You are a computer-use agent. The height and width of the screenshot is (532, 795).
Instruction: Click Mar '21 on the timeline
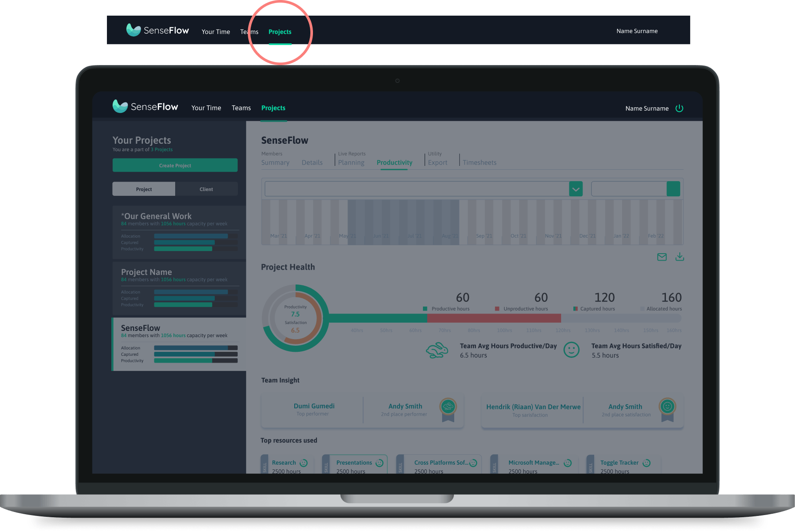click(x=279, y=236)
